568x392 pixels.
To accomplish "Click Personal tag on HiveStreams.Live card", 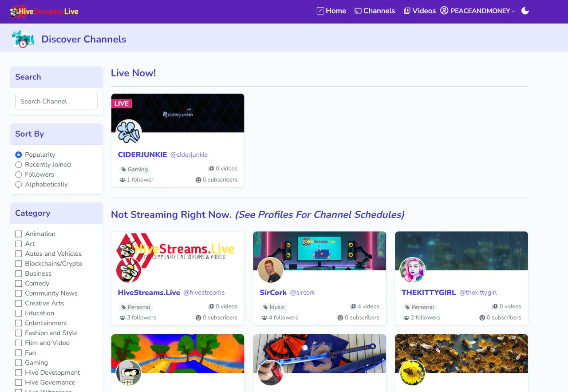I will pyautogui.click(x=136, y=307).
